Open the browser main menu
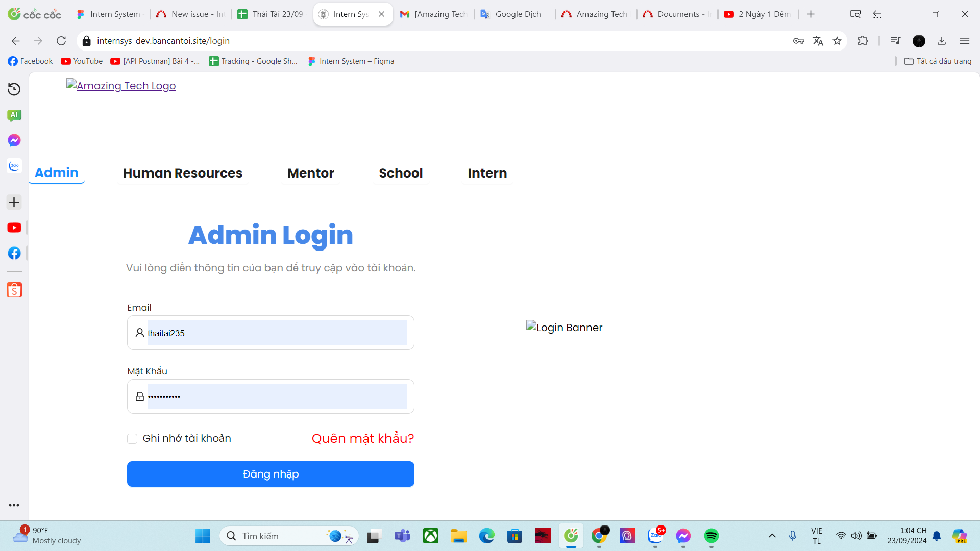The image size is (980, 551). tap(964, 41)
